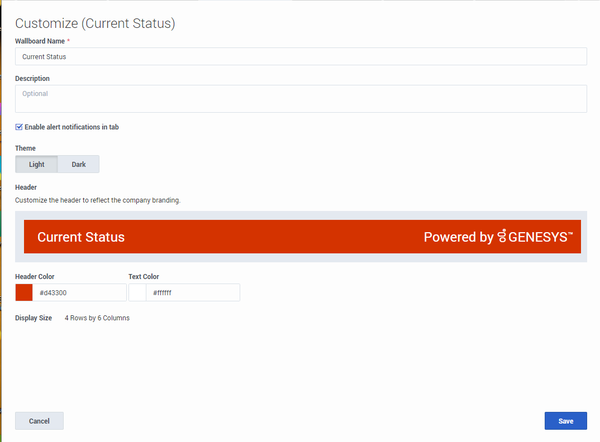Click the Text Color hex value field
The height and width of the screenshot is (442, 600).
pos(193,293)
